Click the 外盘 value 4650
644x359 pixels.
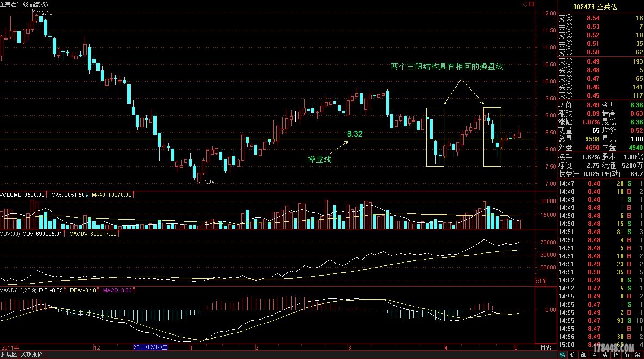click(x=592, y=147)
